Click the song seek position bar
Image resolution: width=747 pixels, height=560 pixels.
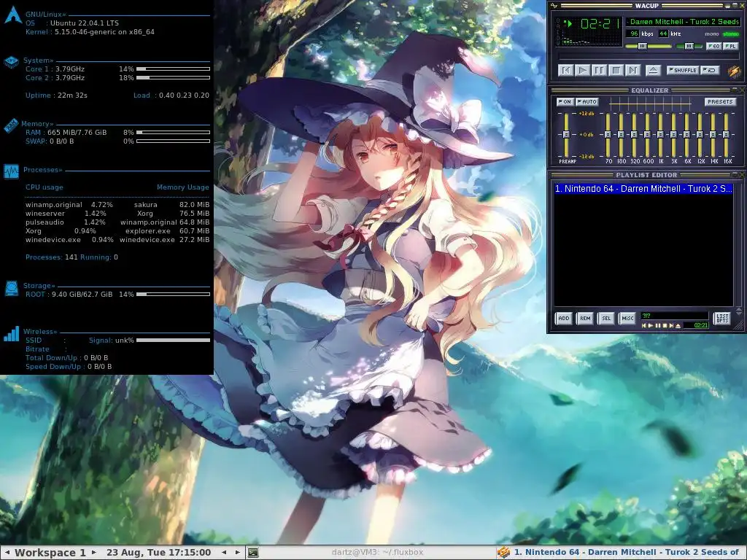click(648, 57)
